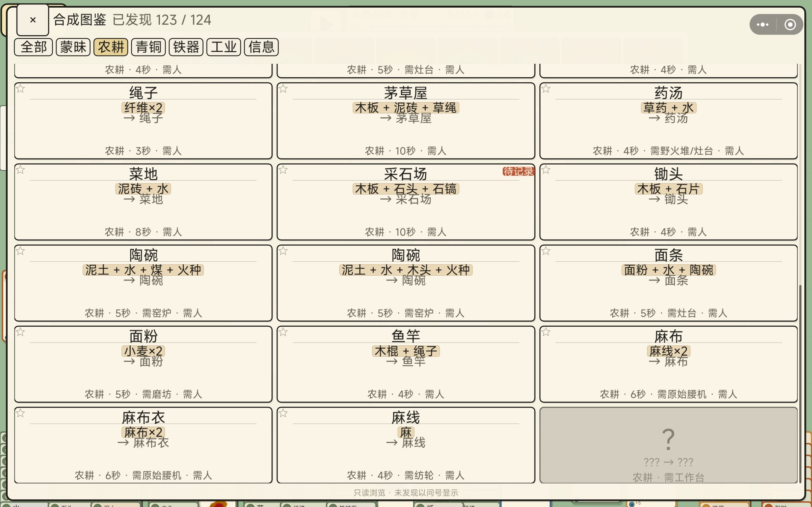Switch to the 青铜 category tab
This screenshot has height=507, width=812.
(148, 47)
